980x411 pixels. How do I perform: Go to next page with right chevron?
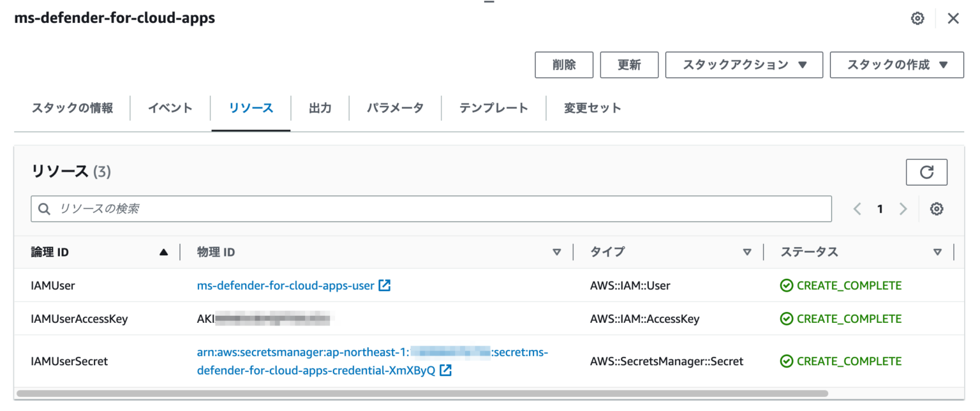pyautogui.click(x=903, y=209)
